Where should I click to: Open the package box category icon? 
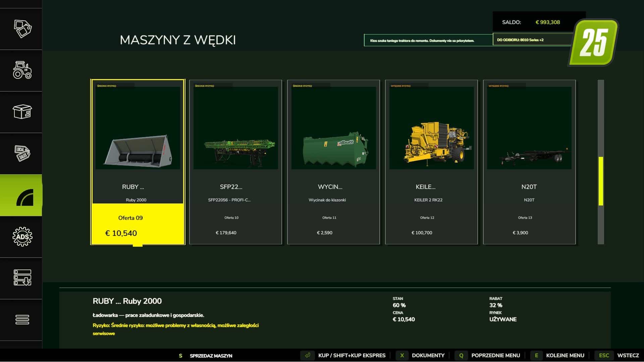(x=22, y=112)
